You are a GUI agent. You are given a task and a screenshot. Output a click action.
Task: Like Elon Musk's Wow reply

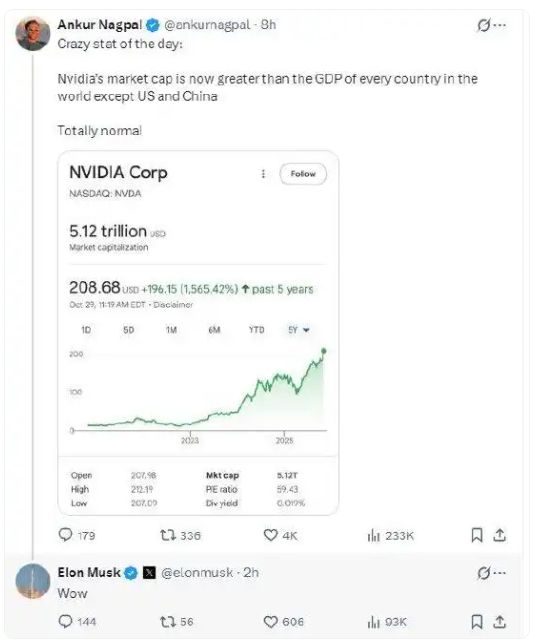[x=270, y=622]
